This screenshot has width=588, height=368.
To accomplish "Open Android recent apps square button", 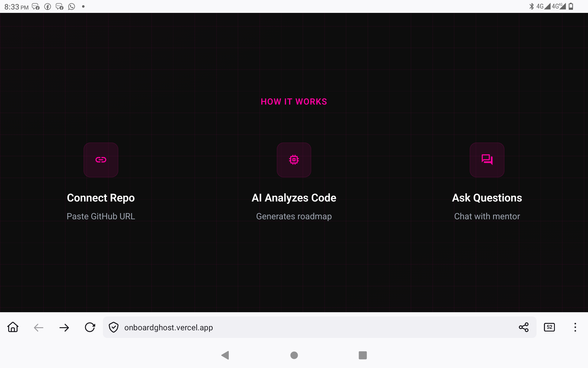I will point(363,355).
